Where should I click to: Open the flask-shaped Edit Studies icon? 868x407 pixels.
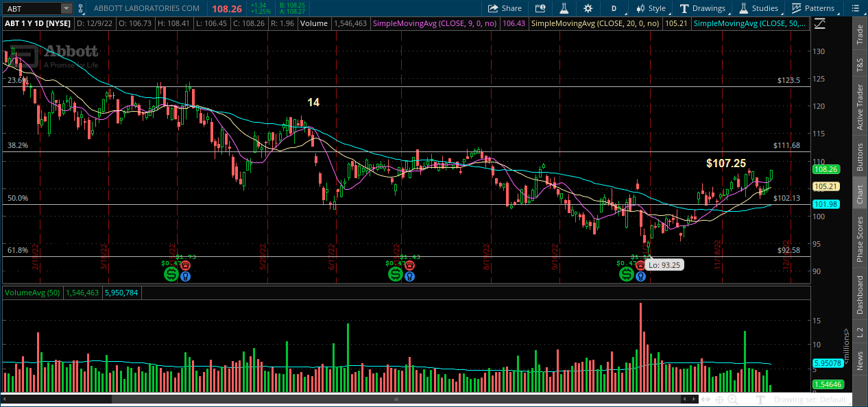[x=564, y=8]
